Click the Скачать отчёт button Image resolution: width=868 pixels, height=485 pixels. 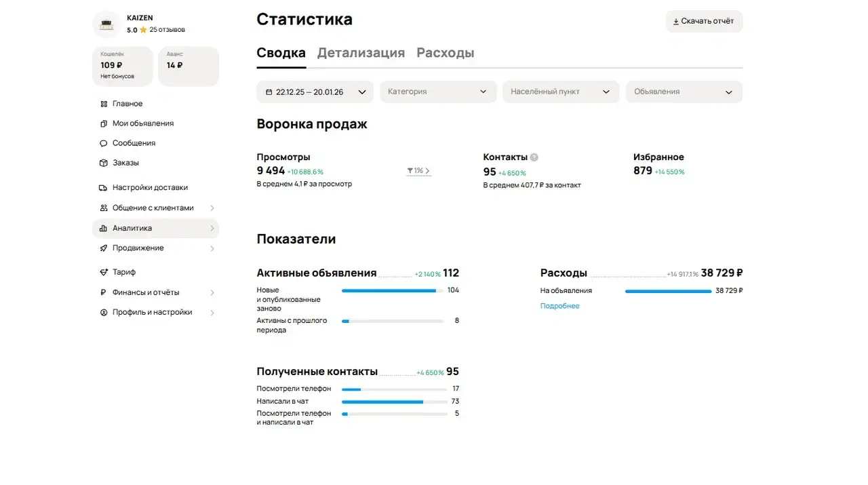tap(704, 21)
